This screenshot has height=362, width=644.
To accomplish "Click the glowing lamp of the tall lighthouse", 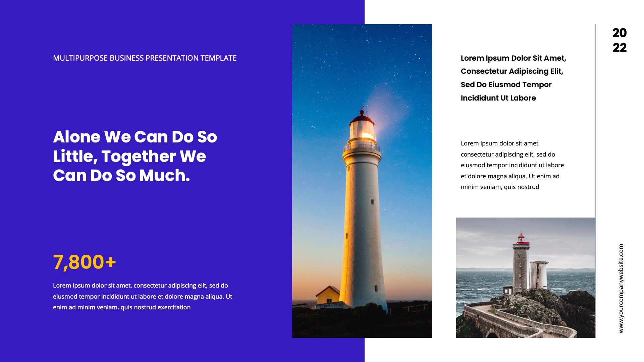I will point(367,135).
